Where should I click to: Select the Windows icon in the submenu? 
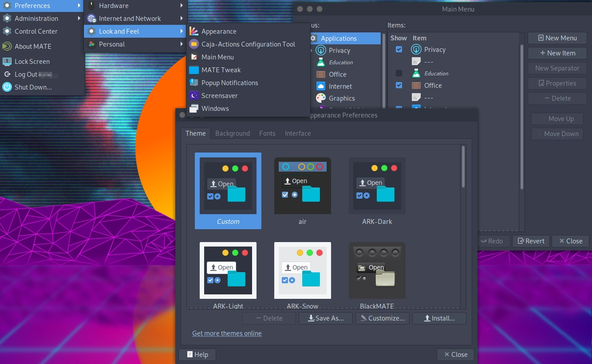tap(193, 109)
